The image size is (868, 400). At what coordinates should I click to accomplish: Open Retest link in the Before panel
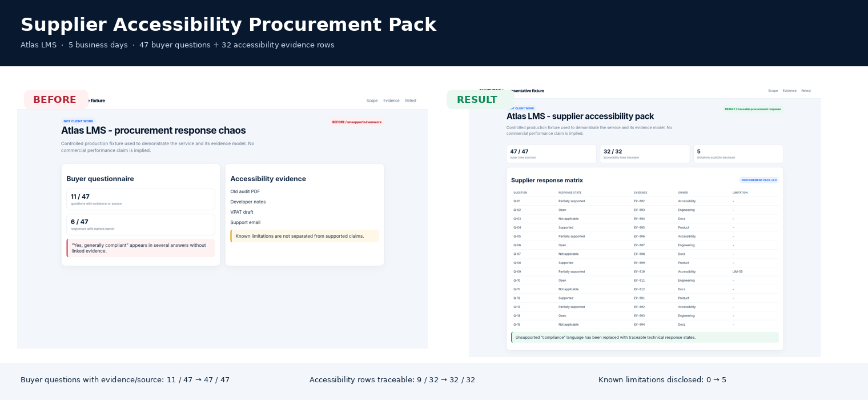pos(411,101)
